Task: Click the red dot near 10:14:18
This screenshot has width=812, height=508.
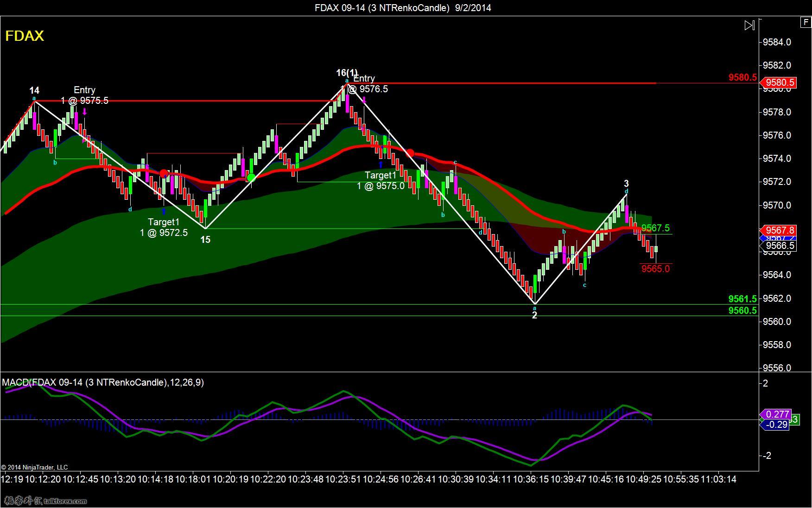Action: (164, 173)
